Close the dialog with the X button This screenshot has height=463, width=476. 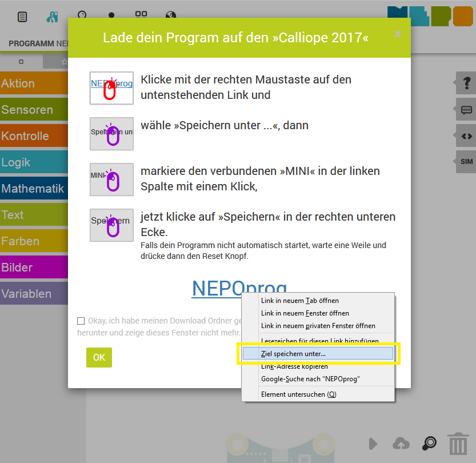click(398, 34)
